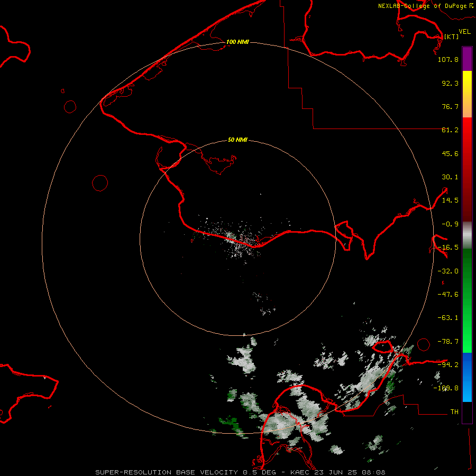Image resolution: width=476 pixels, height=476 pixels.
Task: Click the 100 NMI range ring label
Action: coord(237,42)
